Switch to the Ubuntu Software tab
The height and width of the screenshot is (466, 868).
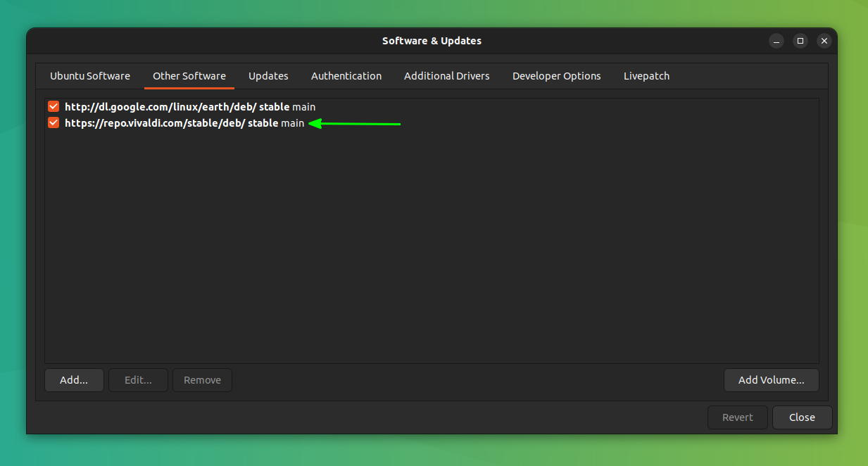pos(89,75)
